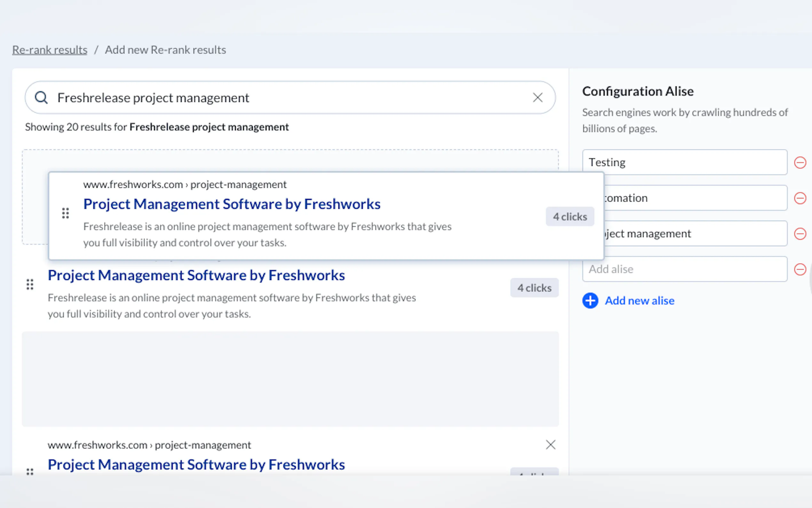Click the 4 clicks badge on floating card

570,217
